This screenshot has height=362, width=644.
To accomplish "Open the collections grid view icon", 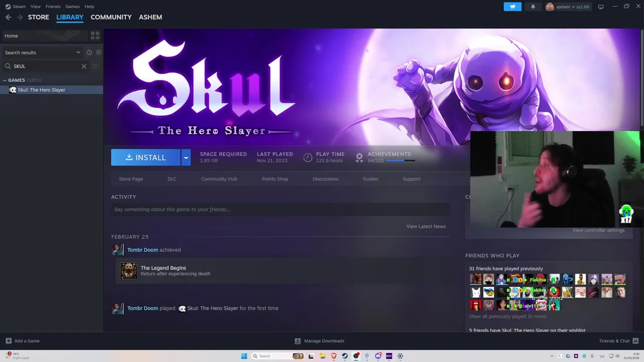I will coord(95,36).
